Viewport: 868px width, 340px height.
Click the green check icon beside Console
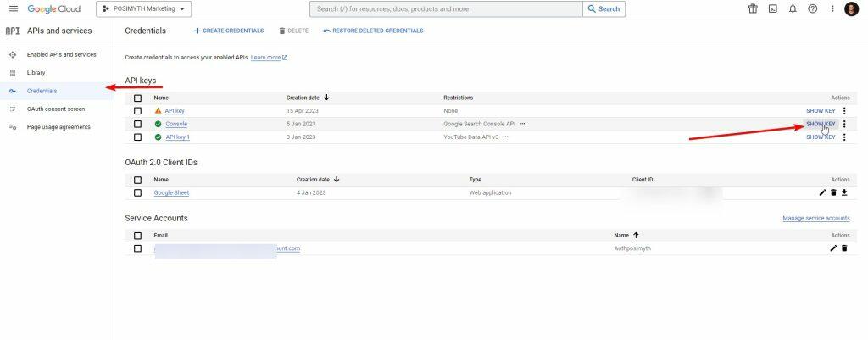[159, 124]
